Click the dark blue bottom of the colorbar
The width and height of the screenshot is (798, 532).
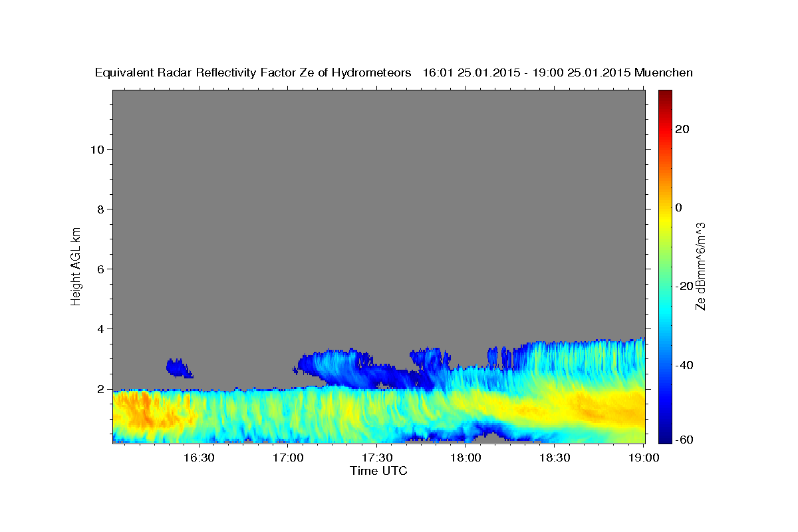[x=665, y=438]
